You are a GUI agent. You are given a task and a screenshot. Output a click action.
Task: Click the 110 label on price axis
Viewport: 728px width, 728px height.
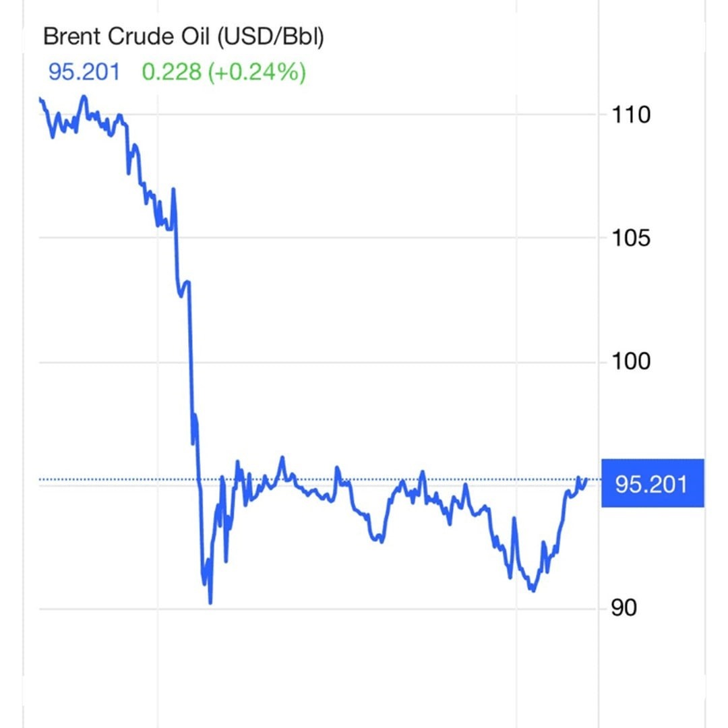(x=632, y=115)
